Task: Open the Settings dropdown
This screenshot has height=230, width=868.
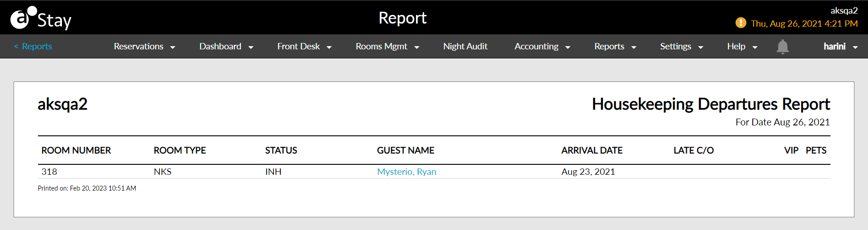Action: click(x=681, y=46)
